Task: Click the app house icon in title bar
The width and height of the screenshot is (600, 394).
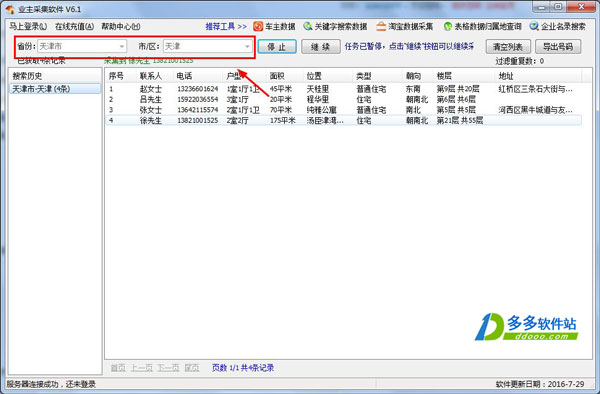Action: click(10, 9)
